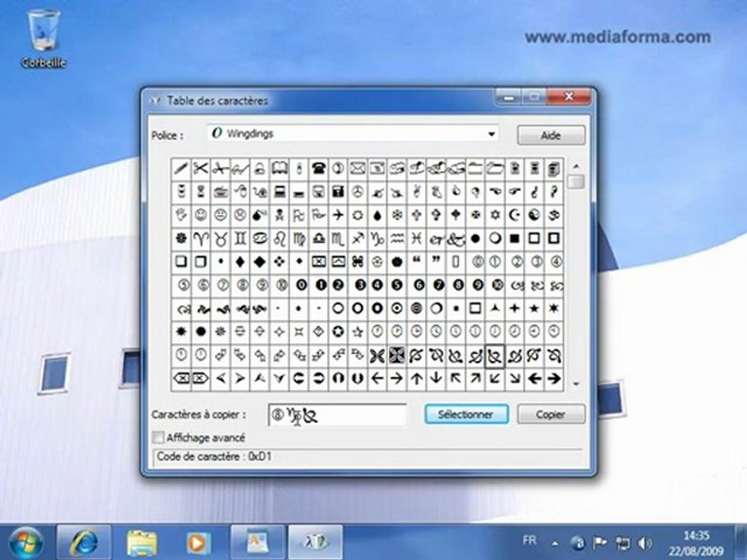Viewport: 747px width, 560px height.
Task: Click the plain up arrow glyph
Action: (417, 379)
